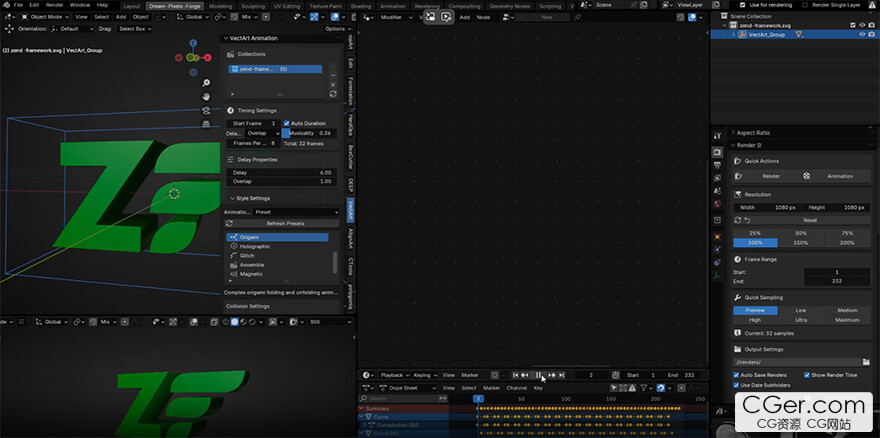Uncheck Show Render Time checkbox
Image resolution: width=880 pixels, height=438 pixels.
click(807, 375)
